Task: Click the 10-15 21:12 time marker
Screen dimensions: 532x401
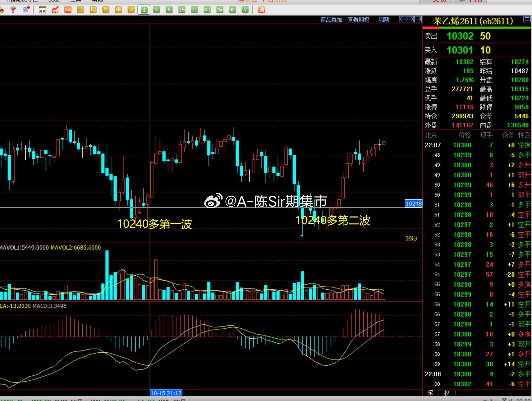Action: (166, 393)
